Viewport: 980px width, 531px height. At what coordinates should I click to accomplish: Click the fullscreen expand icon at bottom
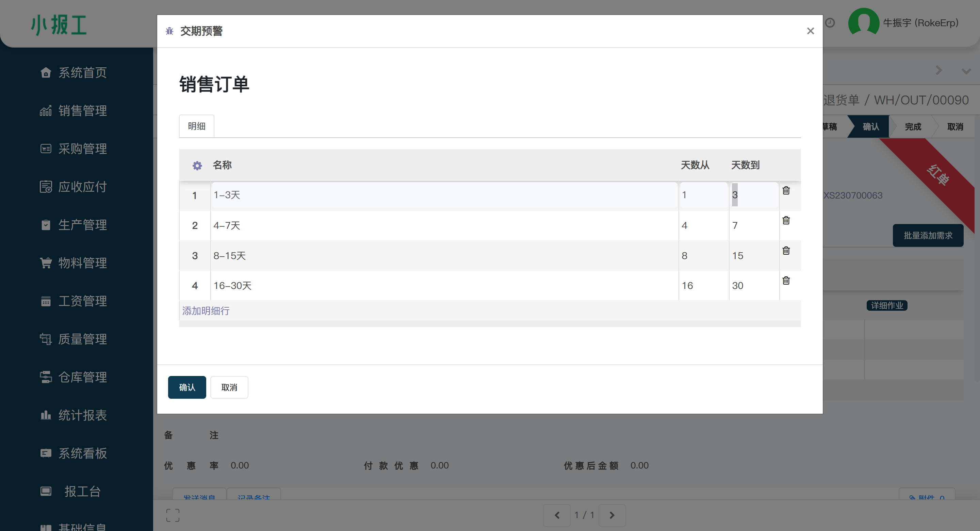[173, 515]
